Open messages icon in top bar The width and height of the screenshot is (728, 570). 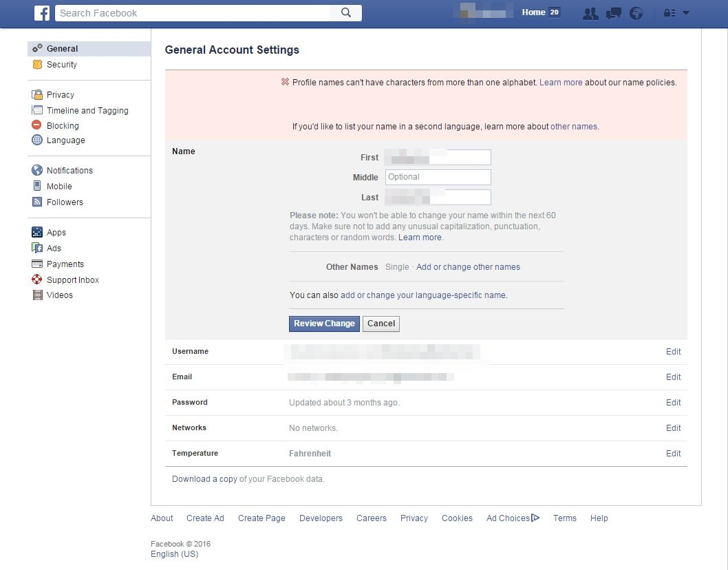pyautogui.click(x=613, y=13)
